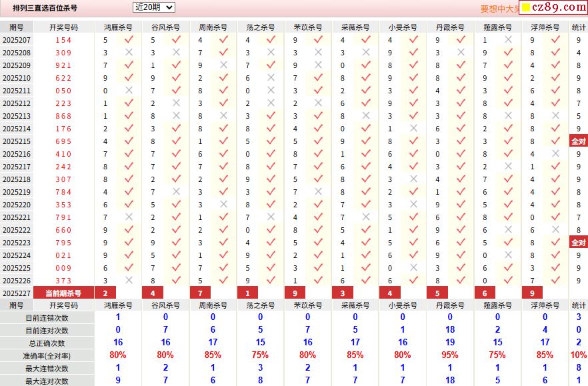
Task: Click the 荡之杀号 X mark in row 2025210
Action: pos(271,77)
